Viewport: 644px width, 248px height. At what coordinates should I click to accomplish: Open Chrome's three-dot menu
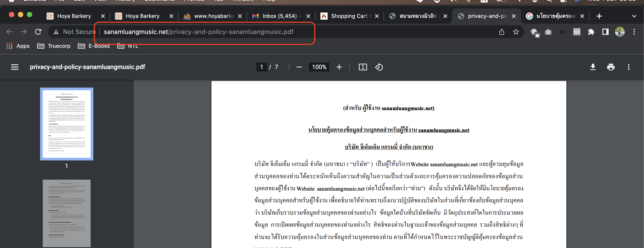634,32
